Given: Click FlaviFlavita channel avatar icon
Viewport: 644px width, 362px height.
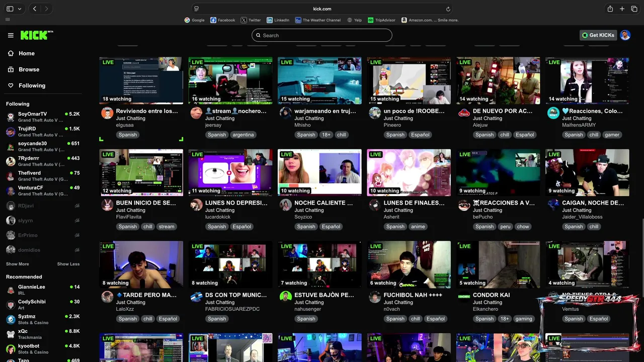Looking at the screenshot, I should [x=107, y=205].
